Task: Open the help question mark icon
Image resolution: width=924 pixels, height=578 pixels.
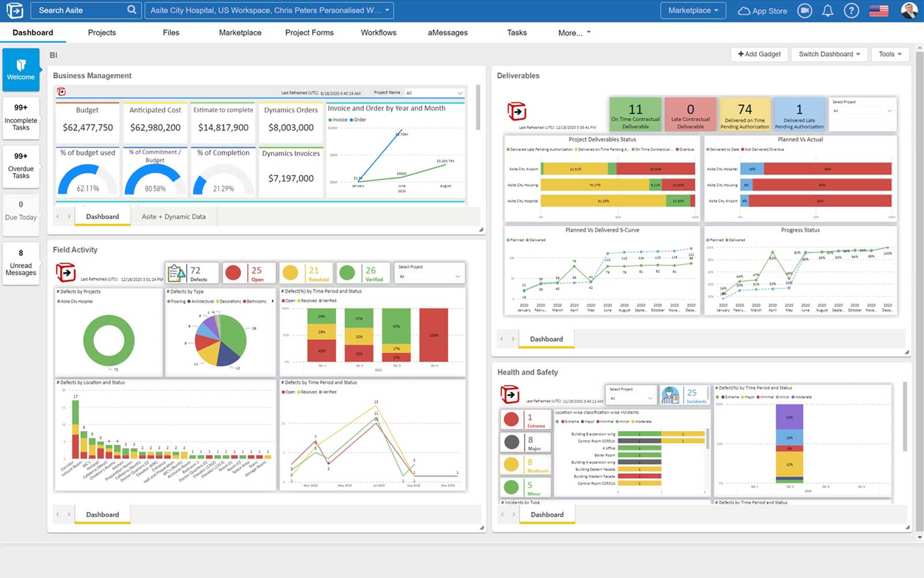Action: tap(851, 10)
